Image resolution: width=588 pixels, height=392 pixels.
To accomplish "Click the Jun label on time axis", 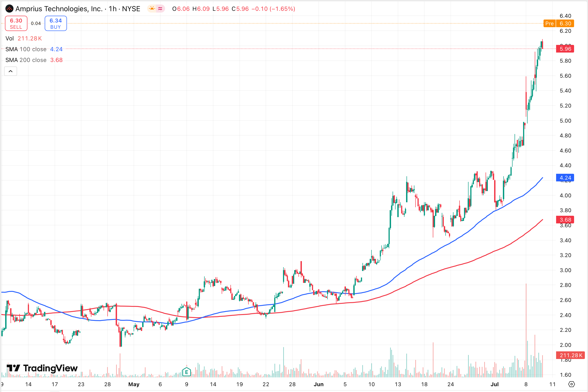I will pyautogui.click(x=318, y=384).
